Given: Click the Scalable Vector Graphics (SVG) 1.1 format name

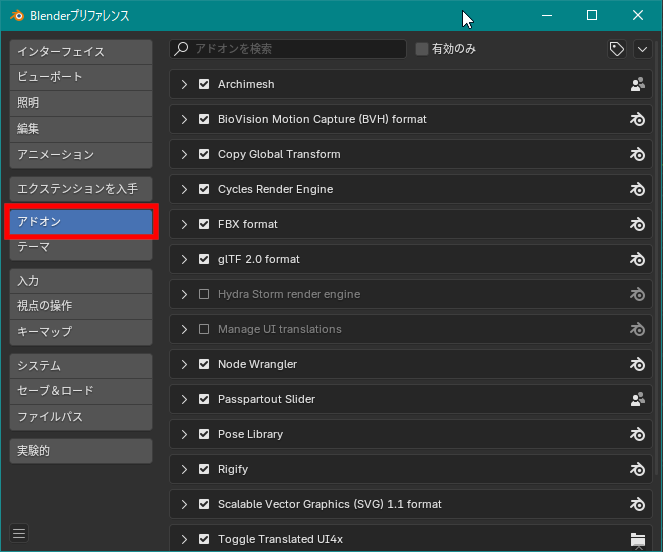Looking at the screenshot, I should pos(330,504).
